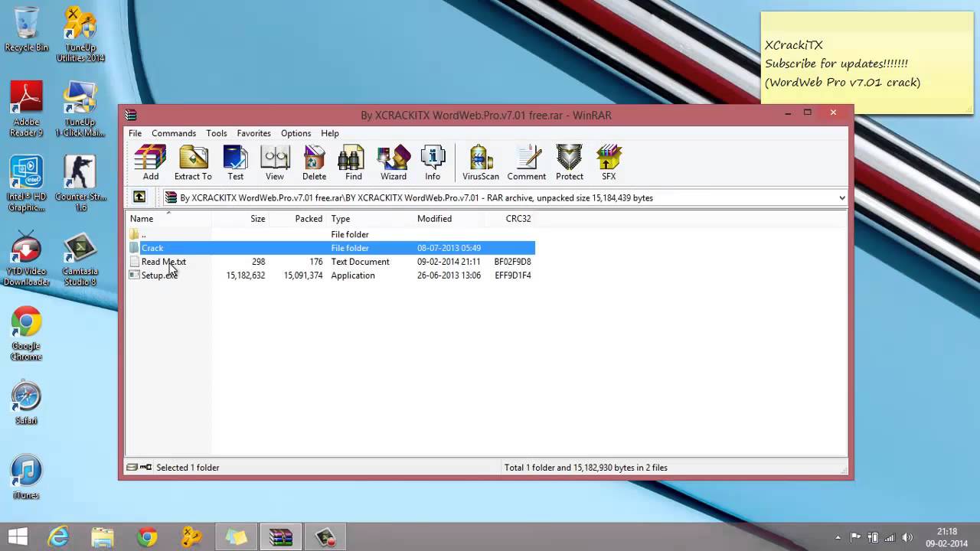Click the status bar drive icon in WinRAR
Image resolution: width=980 pixels, height=551 pixels.
pos(132,467)
